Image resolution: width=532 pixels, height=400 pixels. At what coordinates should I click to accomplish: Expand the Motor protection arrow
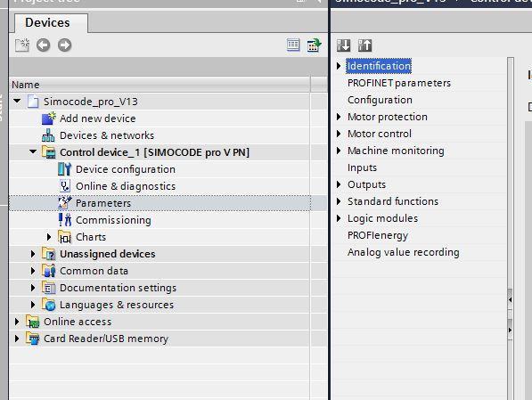tap(339, 117)
